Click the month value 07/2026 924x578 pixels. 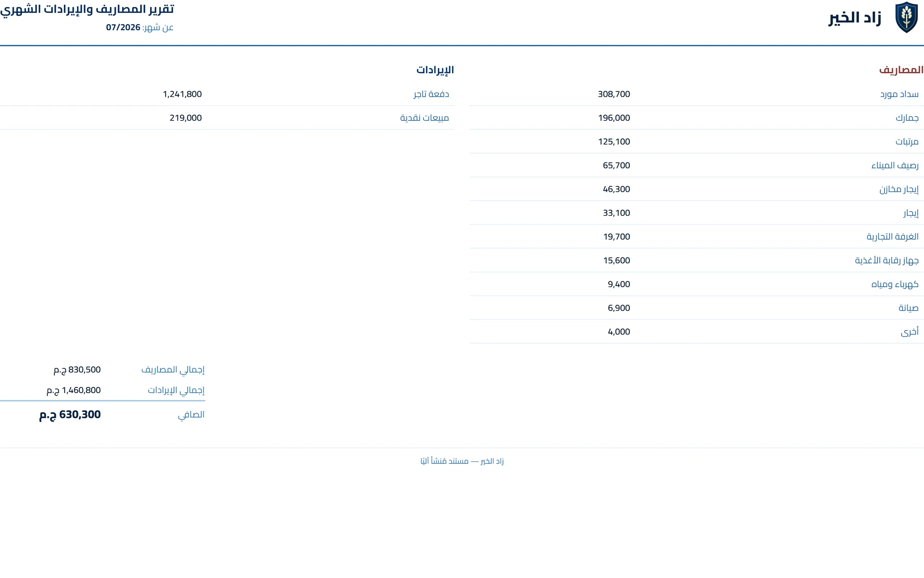click(123, 27)
